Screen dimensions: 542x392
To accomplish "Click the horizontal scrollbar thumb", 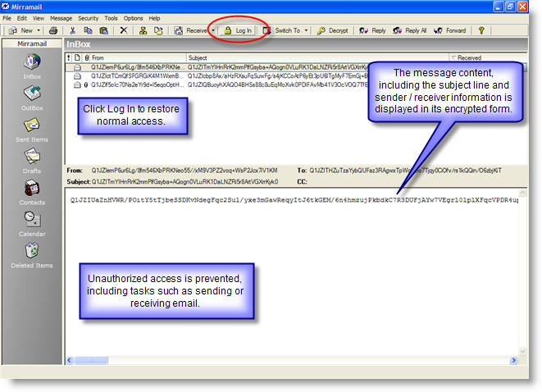I will [x=92, y=361].
